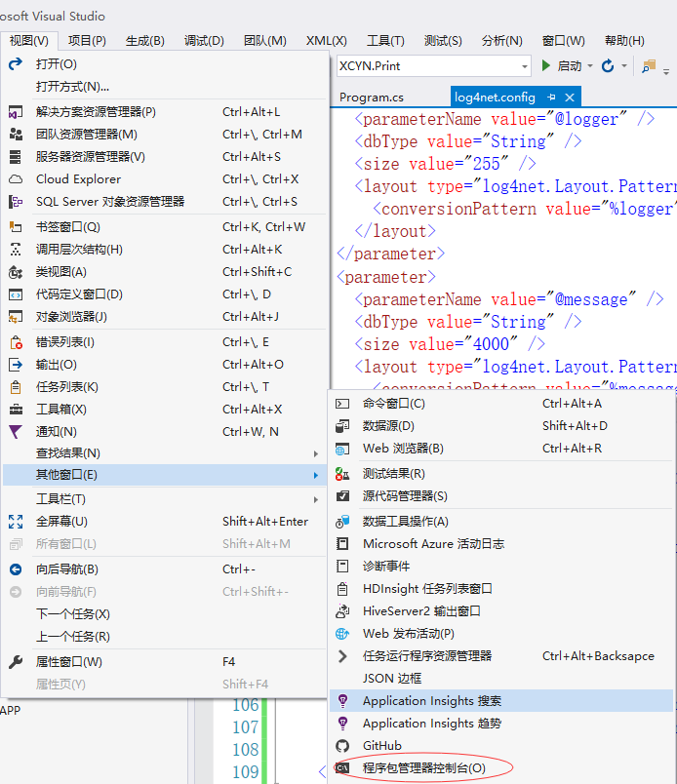Viewport: 677px width, 784px height.
Task: Click the Team Explorer (团队资源管理器) icon
Action: (x=16, y=134)
